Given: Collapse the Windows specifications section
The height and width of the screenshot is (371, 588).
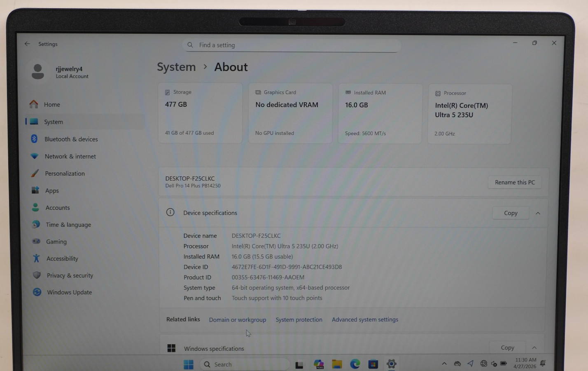Looking at the screenshot, I should tap(534, 348).
